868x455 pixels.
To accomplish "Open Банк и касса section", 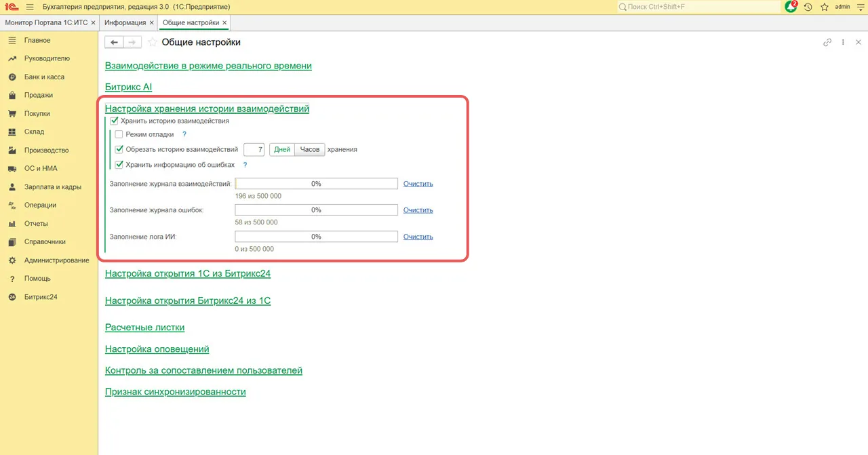I will coord(44,77).
